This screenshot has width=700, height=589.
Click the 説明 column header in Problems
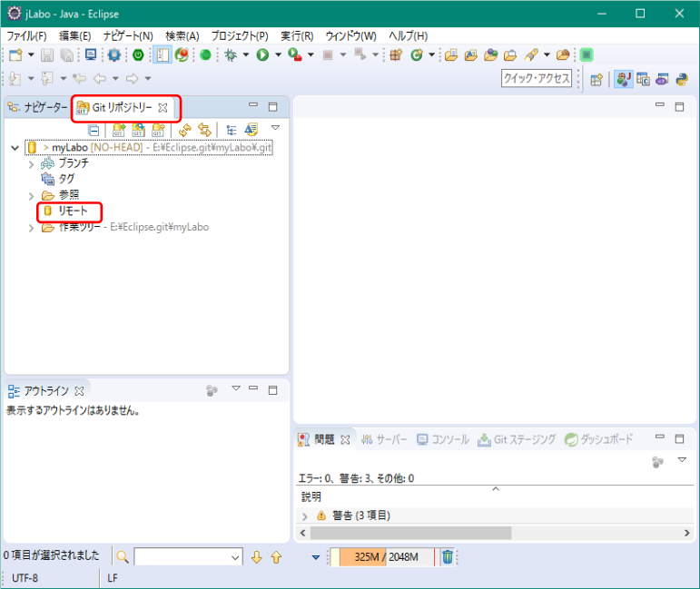tap(311, 496)
